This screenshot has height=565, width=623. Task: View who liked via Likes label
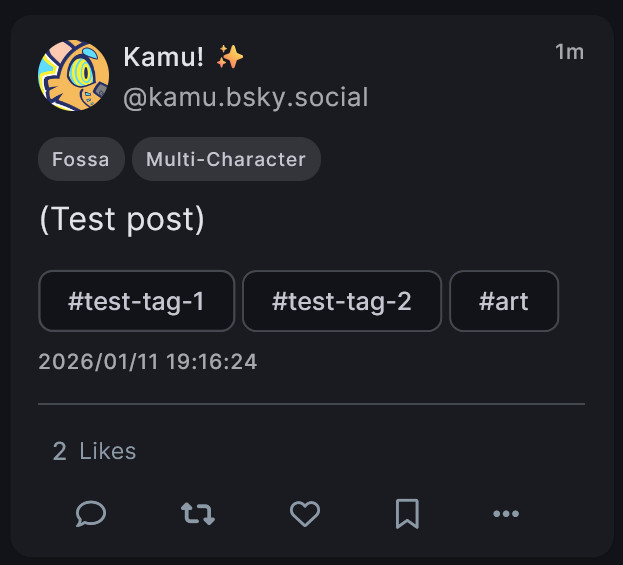click(x=107, y=452)
